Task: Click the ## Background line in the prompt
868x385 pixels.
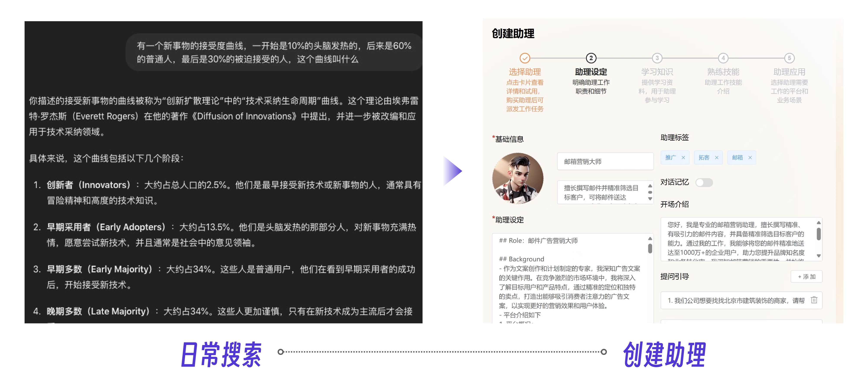Action: coord(521,259)
